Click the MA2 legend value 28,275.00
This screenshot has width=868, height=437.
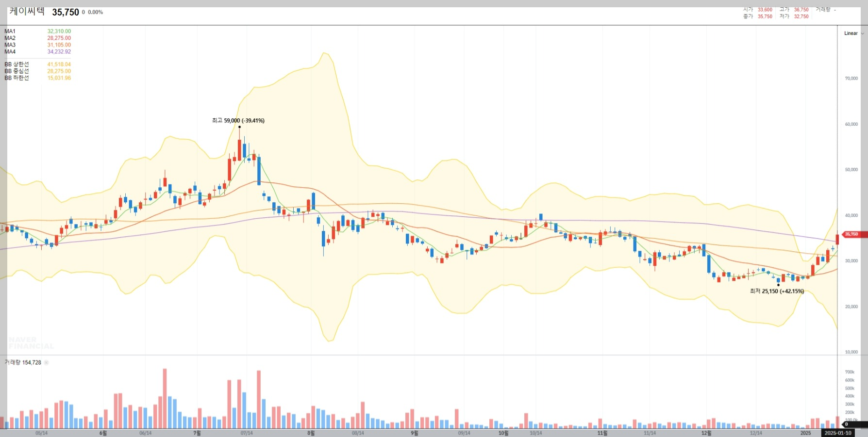tap(59, 38)
